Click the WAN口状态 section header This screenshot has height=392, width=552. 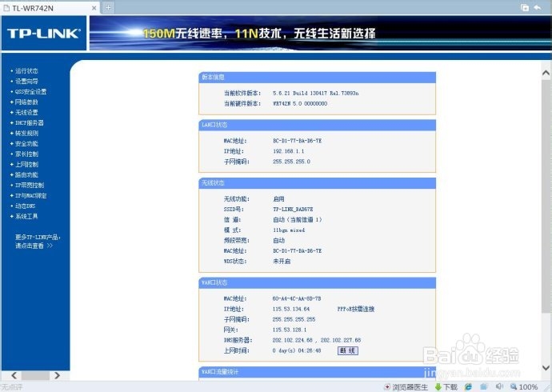coord(317,282)
